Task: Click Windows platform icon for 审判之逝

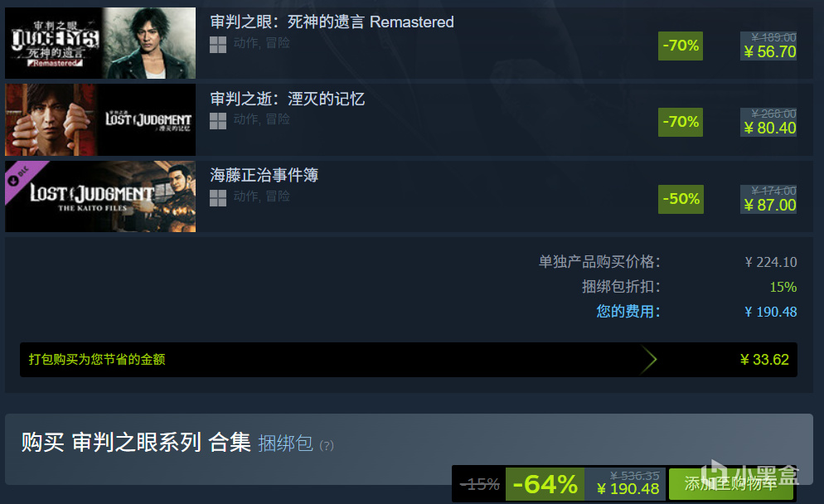Action: coord(217,121)
